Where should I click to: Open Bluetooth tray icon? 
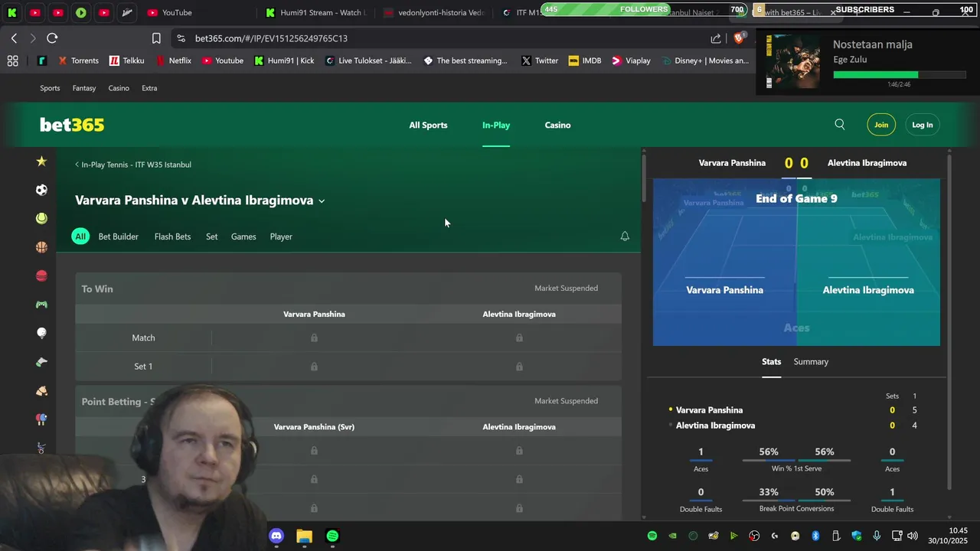(815, 536)
